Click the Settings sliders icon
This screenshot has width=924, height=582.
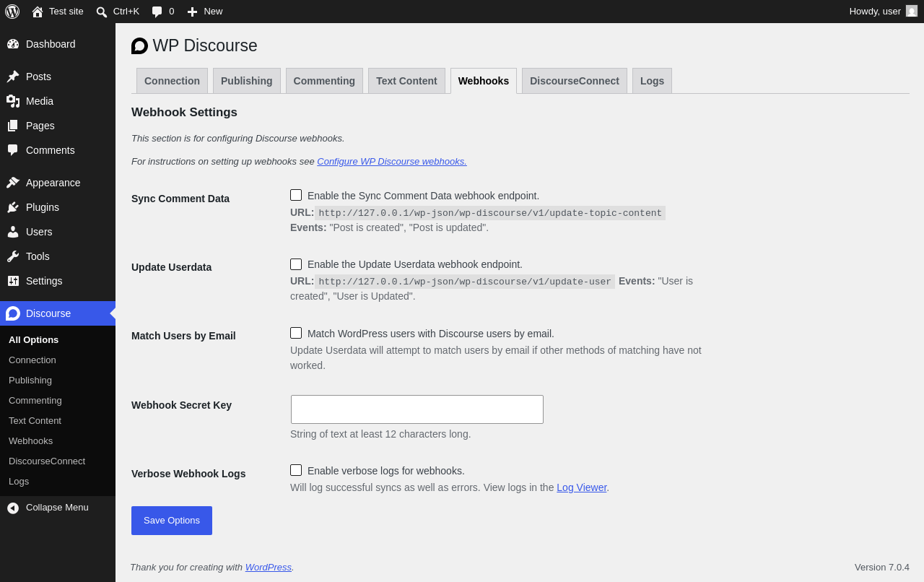click(13, 281)
